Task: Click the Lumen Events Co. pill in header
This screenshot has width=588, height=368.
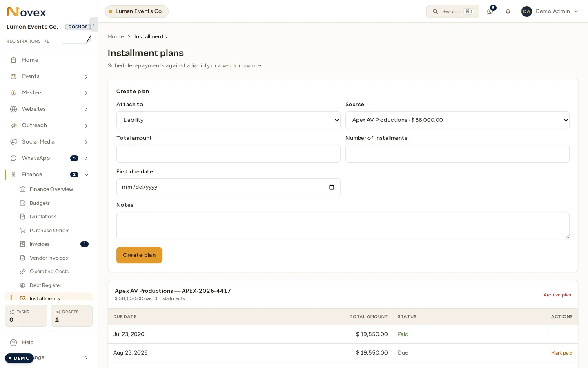Action: pos(136,11)
